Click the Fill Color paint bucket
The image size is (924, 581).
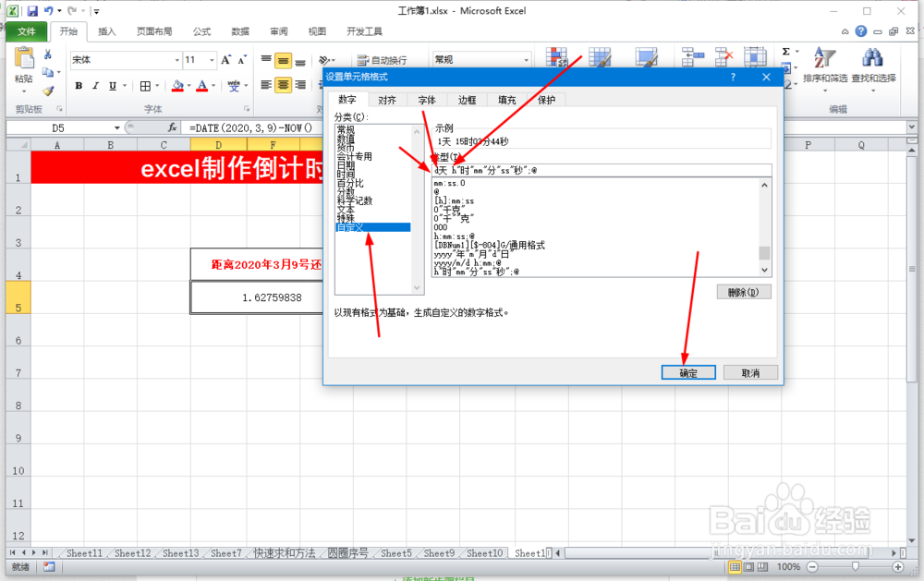coord(177,86)
